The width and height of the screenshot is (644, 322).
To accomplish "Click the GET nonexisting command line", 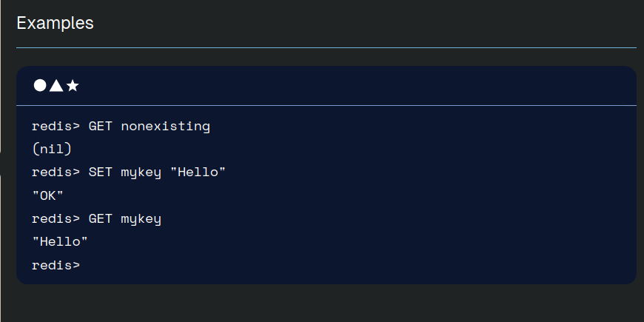I will point(121,126).
